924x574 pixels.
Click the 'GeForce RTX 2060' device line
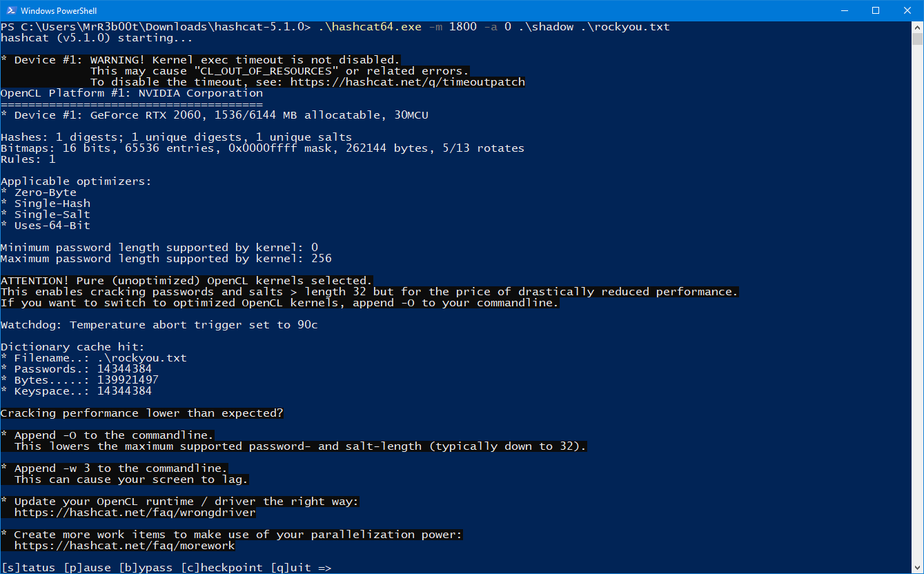(x=215, y=115)
